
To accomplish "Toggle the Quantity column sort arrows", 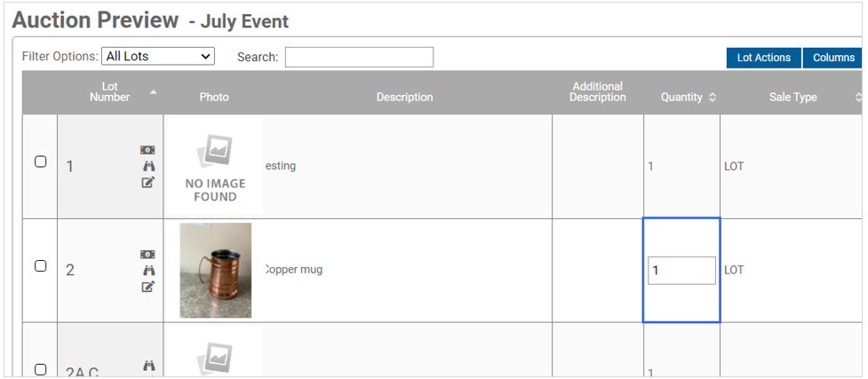I will (x=713, y=97).
